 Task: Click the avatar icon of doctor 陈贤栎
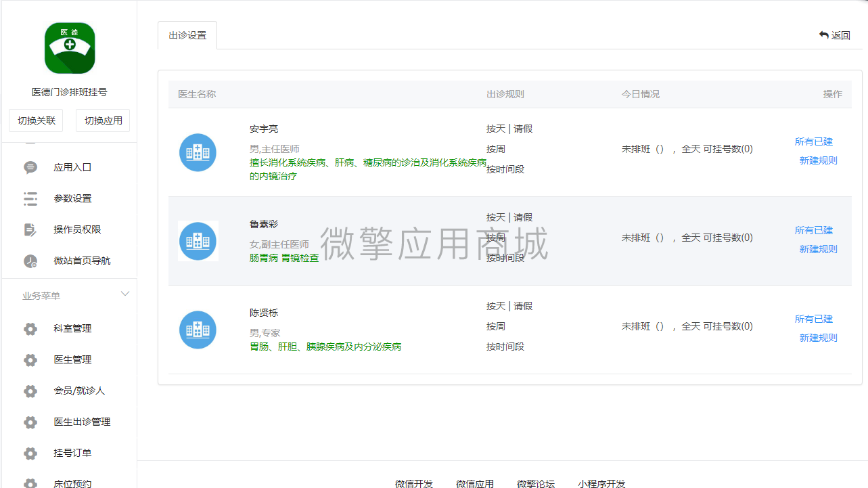198,330
